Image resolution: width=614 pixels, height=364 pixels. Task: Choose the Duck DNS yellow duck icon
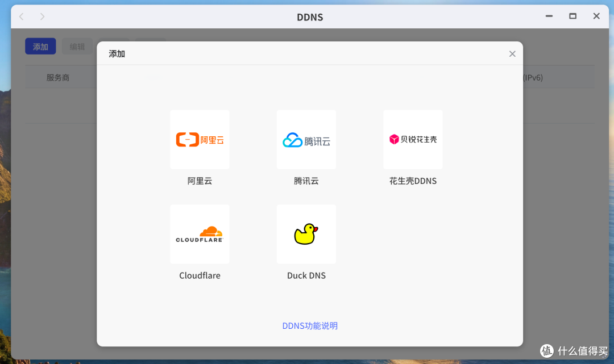pyautogui.click(x=306, y=234)
